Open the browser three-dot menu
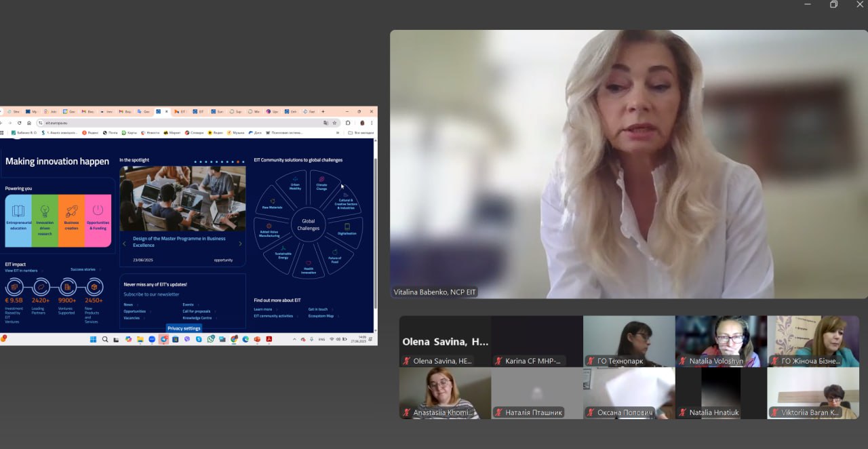The width and height of the screenshot is (868, 449). (x=372, y=123)
